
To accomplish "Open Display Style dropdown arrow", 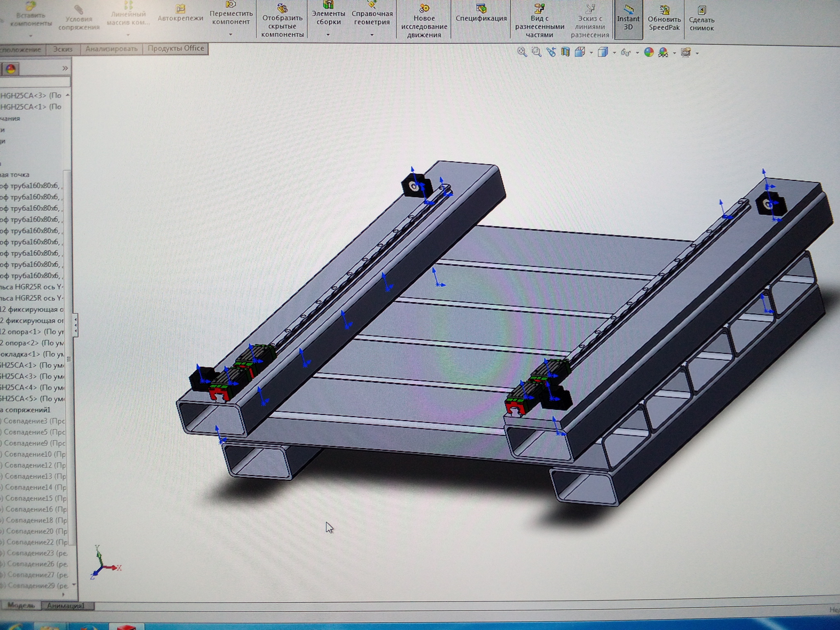I will pyautogui.click(x=614, y=53).
